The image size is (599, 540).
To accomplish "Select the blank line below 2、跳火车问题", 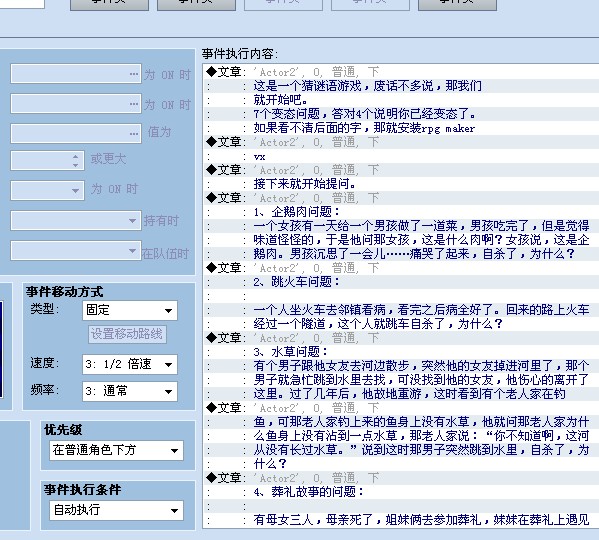I will [401, 296].
